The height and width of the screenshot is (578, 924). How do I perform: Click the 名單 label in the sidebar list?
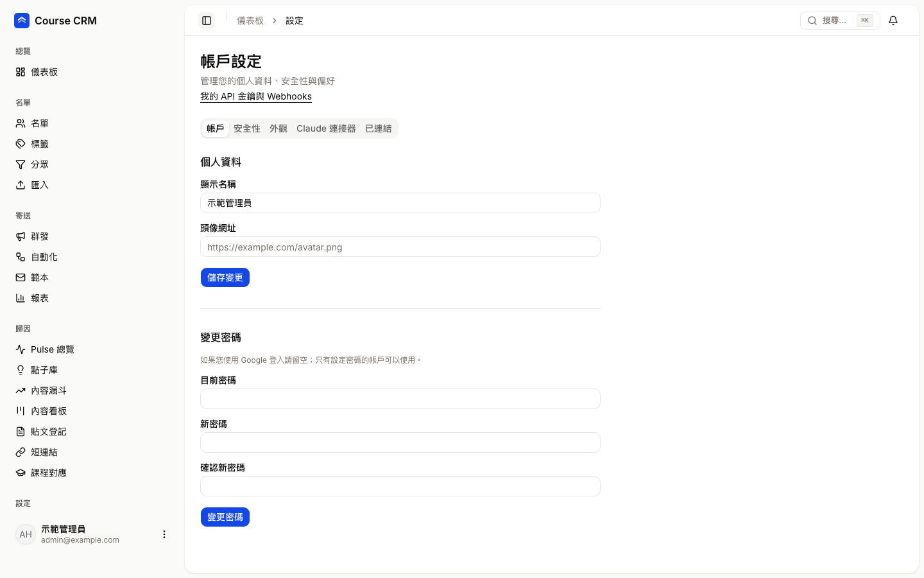pyautogui.click(x=40, y=123)
